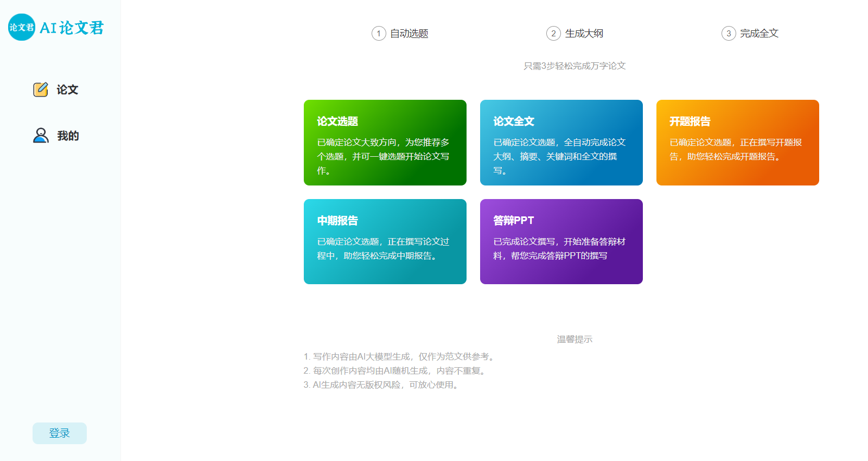
Task: Click the AI论文君 brand title text
Action: (72, 28)
